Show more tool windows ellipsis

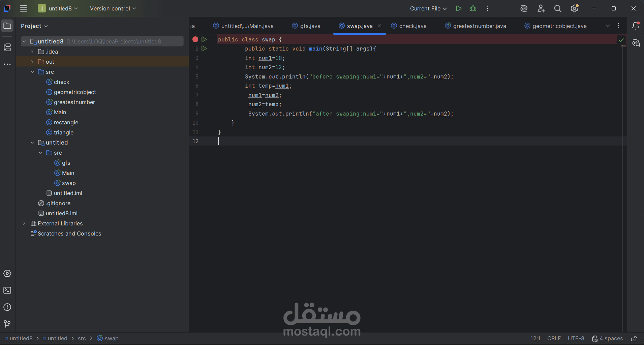click(7, 64)
